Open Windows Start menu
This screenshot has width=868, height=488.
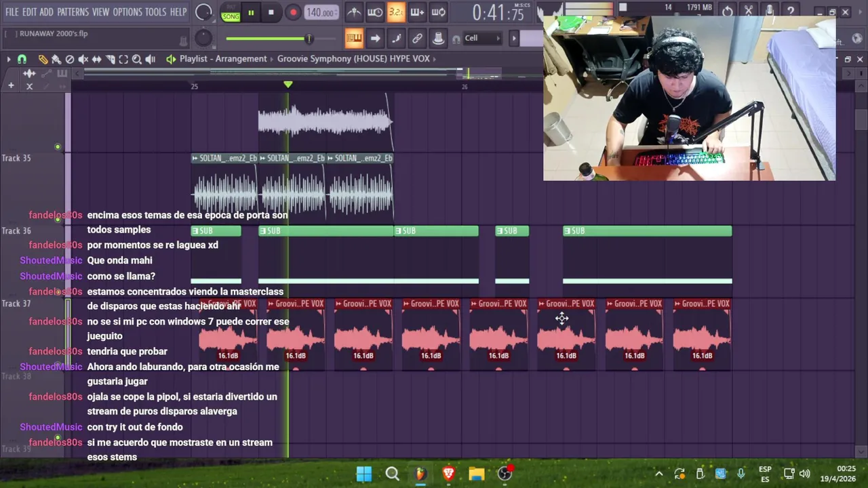pyautogui.click(x=364, y=474)
